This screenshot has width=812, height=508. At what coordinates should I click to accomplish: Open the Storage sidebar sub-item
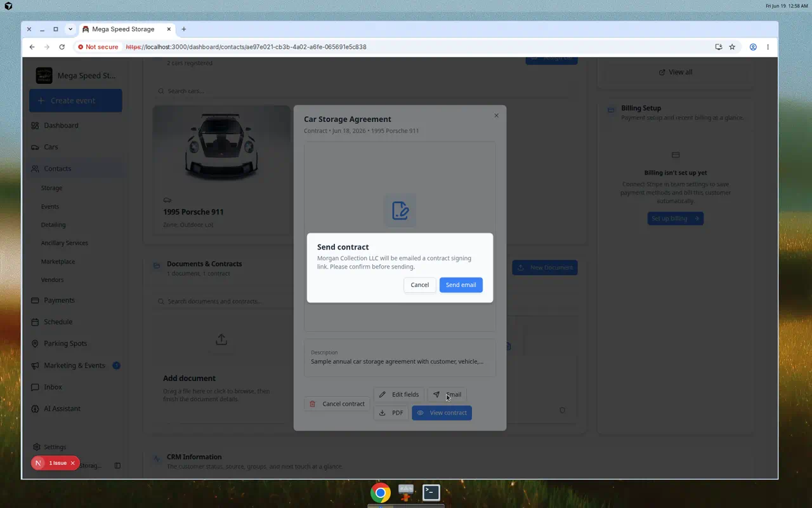pyautogui.click(x=51, y=188)
